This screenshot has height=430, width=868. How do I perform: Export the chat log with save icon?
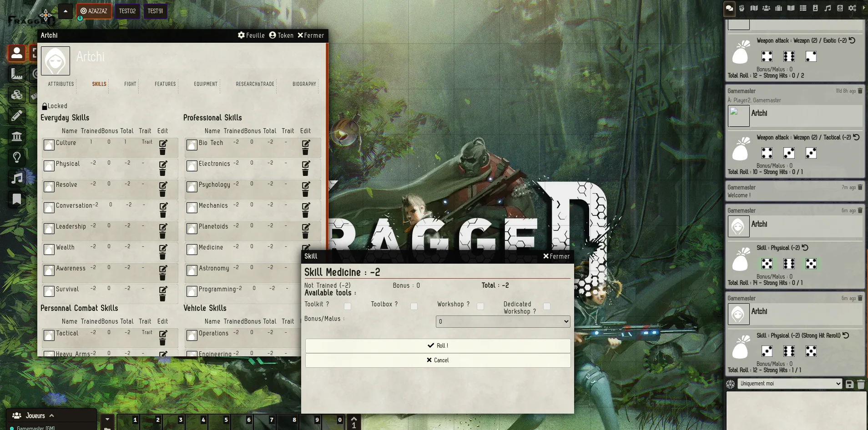(849, 384)
